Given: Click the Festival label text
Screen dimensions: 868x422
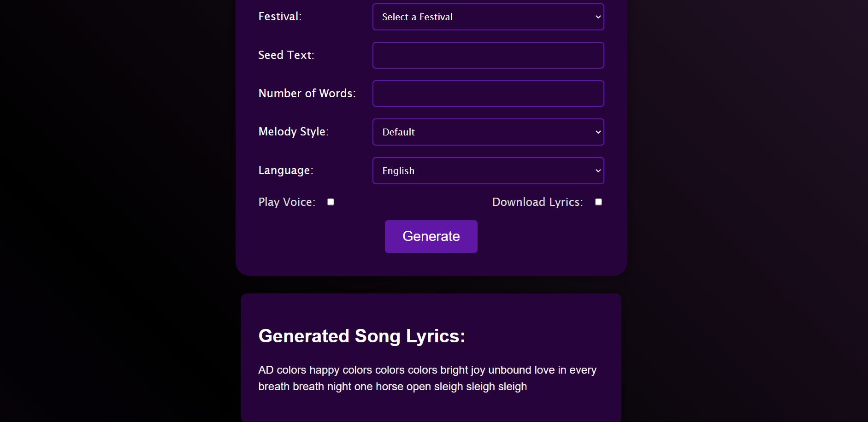Looking at the screenshot, I should click(x=280, y=17).
